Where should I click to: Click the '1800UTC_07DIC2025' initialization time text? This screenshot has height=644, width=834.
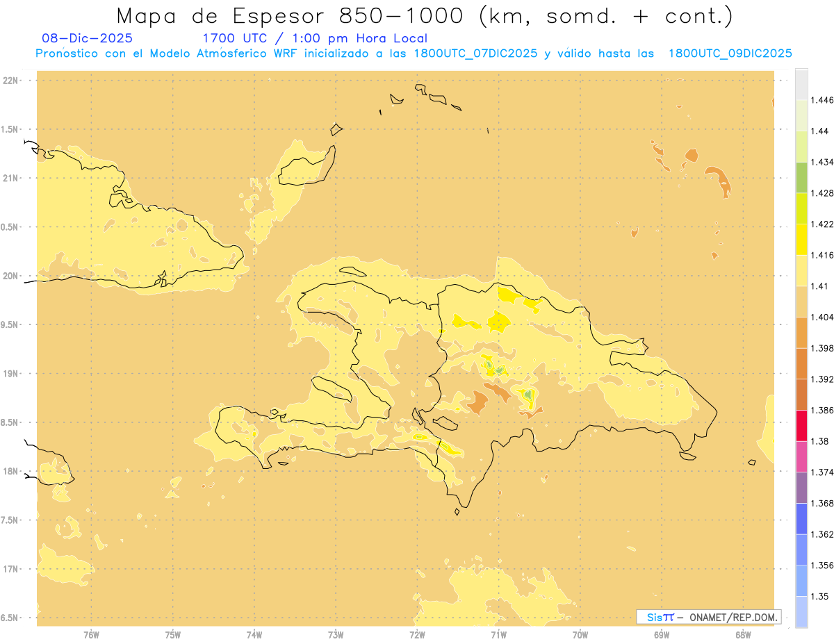point(475,54)
